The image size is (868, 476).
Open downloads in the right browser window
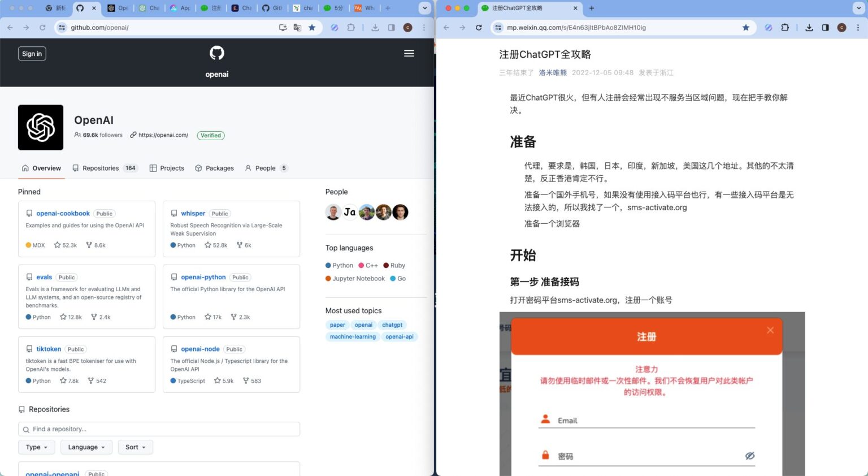pos(809,27)
